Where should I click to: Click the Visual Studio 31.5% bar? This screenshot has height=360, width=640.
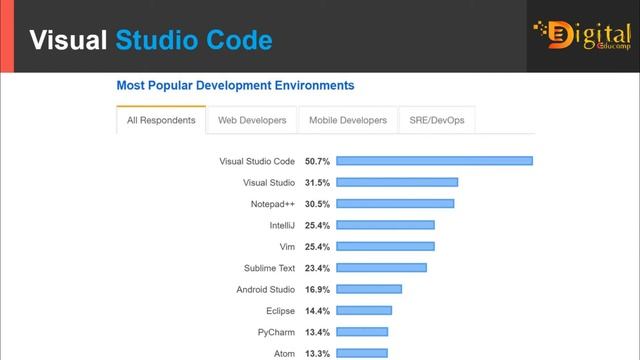[x=397, y=182]
